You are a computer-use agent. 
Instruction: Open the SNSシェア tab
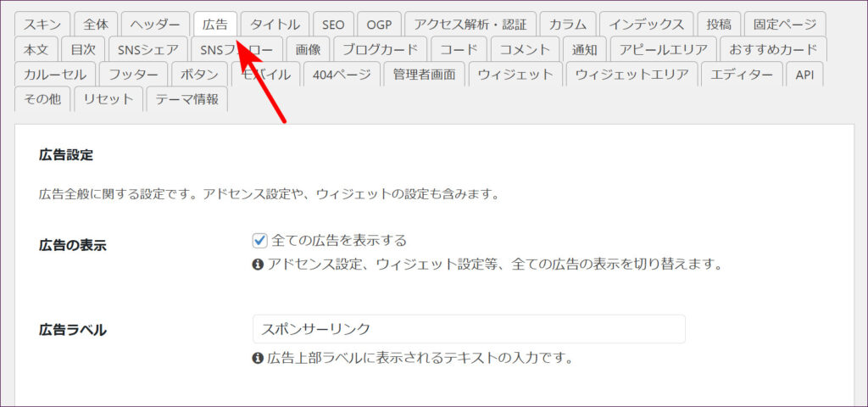pyautogui.click(x=148, y=49)
